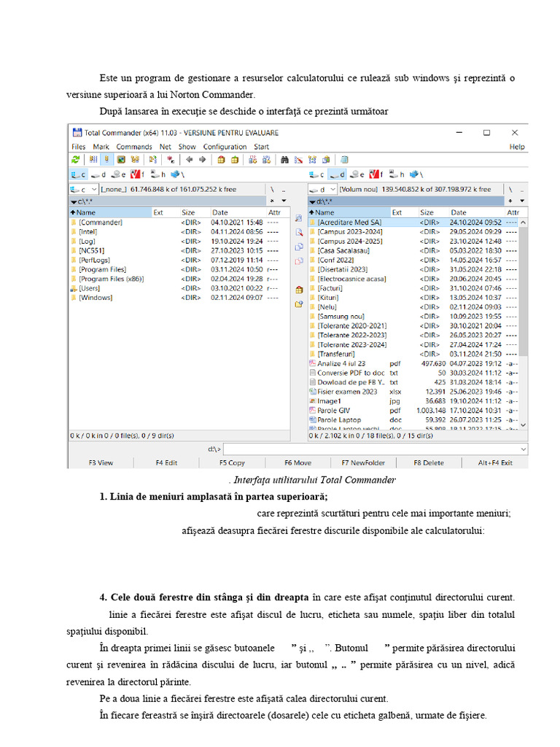Open the Configuration menu
Viewport: 560px width, 747px height.
(225, 147)
